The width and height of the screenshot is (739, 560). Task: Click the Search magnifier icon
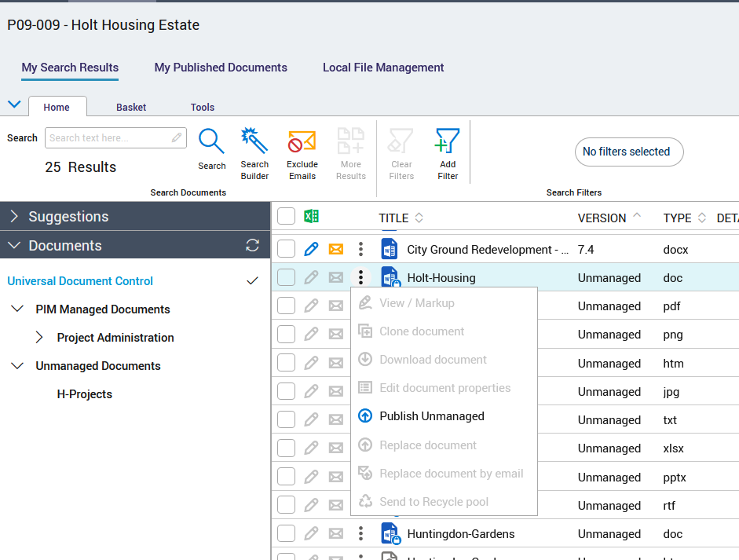(211, 141)
